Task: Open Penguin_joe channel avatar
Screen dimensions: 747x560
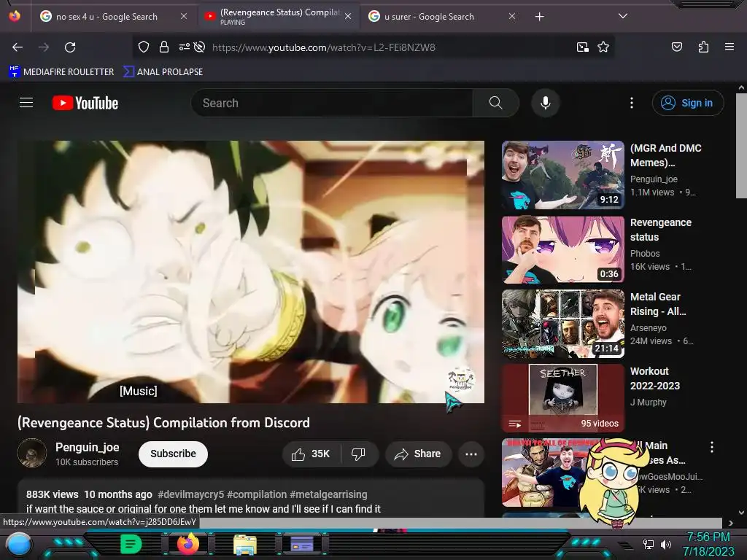Action: (x=32, y=453)
